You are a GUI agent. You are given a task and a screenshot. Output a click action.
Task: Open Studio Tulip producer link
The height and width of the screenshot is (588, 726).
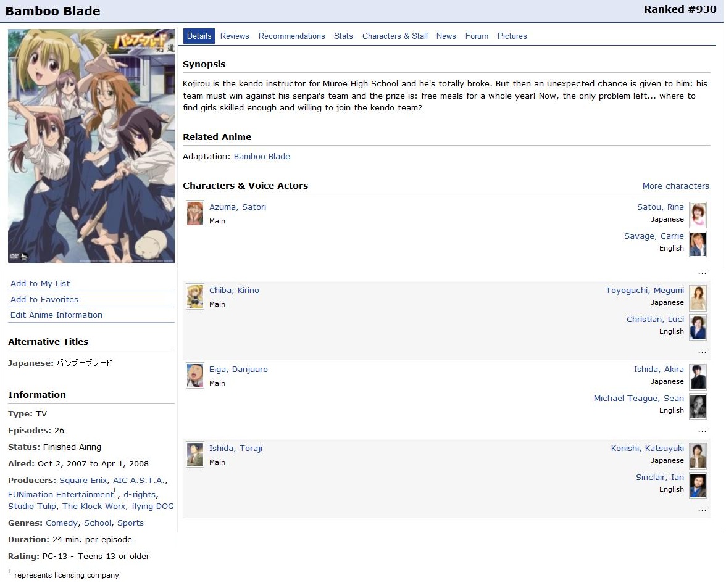(x=32, y=506)
